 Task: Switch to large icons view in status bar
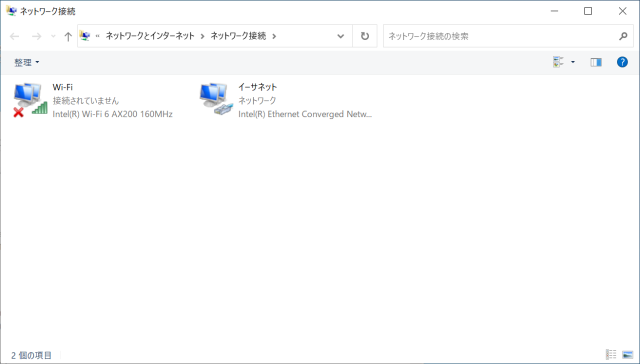pos(627,354)
